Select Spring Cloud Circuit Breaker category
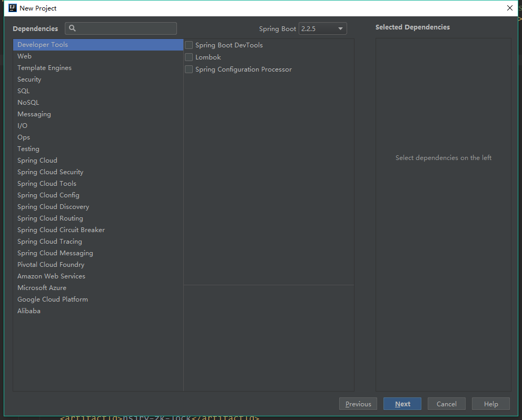522x420 pixels. coord(98,230)
